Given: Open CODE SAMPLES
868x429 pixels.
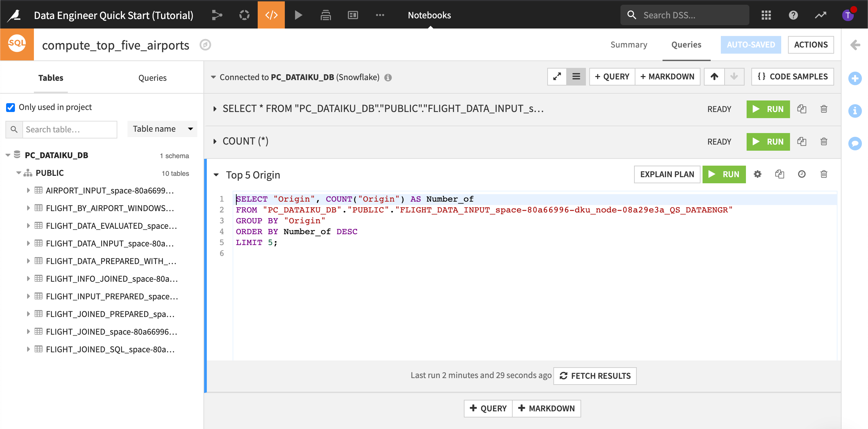Looking at the screenshot, I should click(792, 77).
